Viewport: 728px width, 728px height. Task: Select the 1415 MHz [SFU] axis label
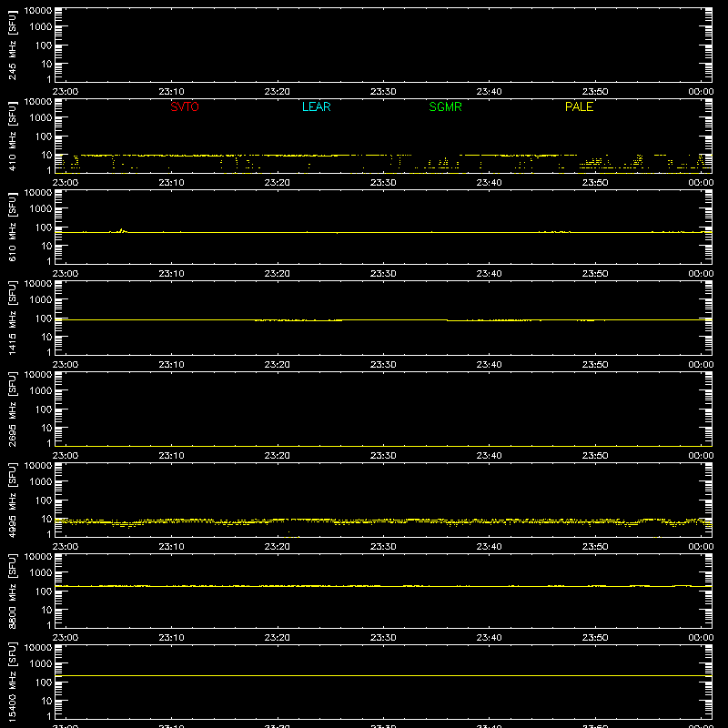(x=13, y=318)
